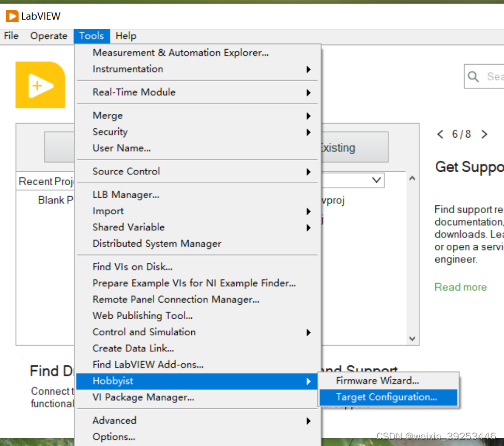504x446 pixels.
Task: Select the highlighted Hobbyist menu item
Action: (197, 381)
